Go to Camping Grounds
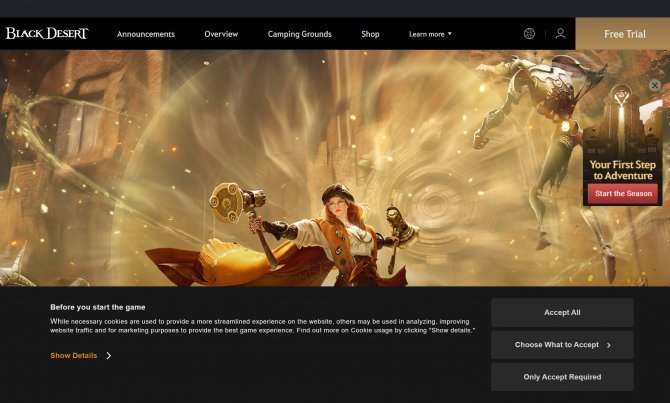The height and width of the screenshot is (403, 670). pos(300,34)
